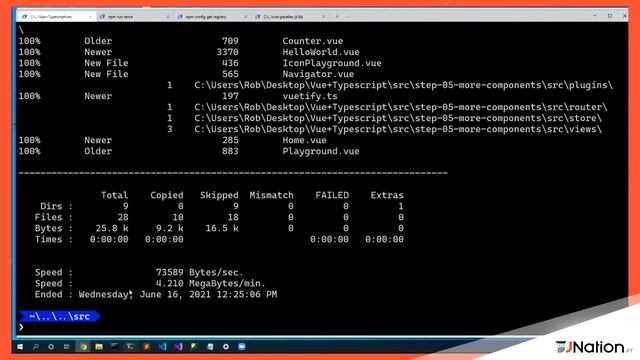
Task: Click the vuetify.ts file name
Action: coord(310,96)
